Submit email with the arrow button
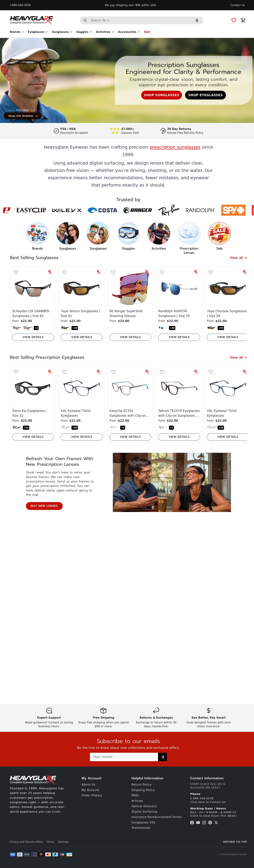 click(x=163, y=757)
